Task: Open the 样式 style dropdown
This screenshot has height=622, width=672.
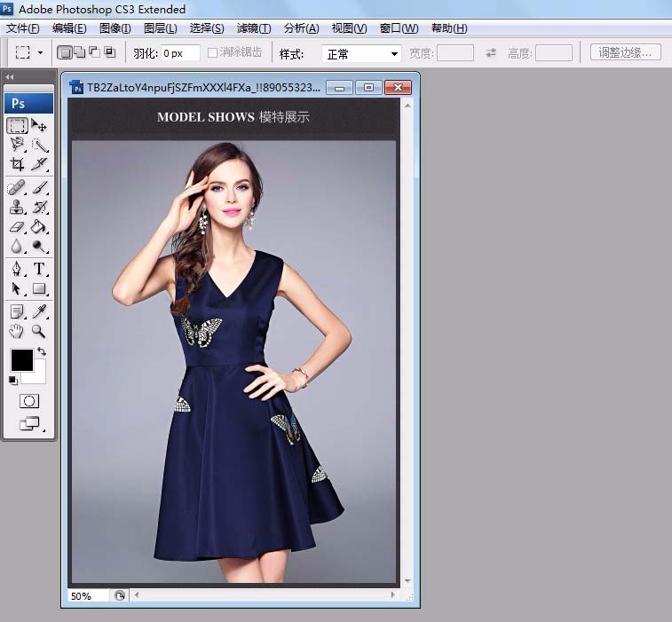Action: [361, 54]
